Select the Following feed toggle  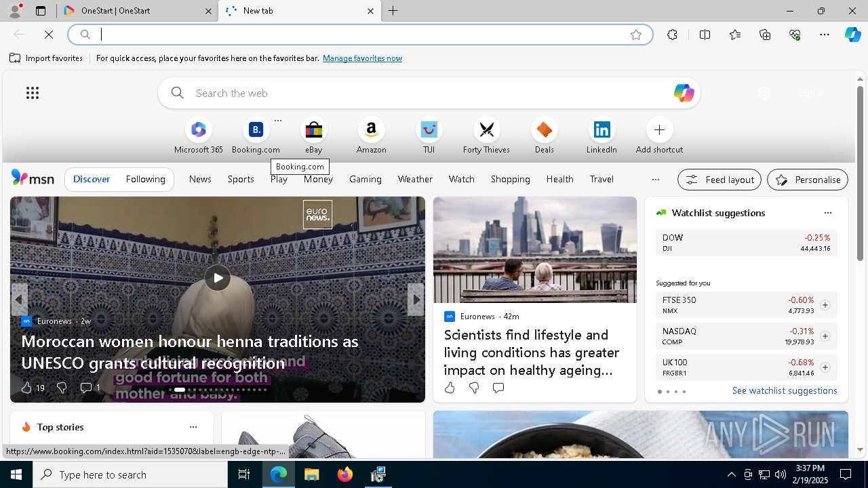point(145,179)
